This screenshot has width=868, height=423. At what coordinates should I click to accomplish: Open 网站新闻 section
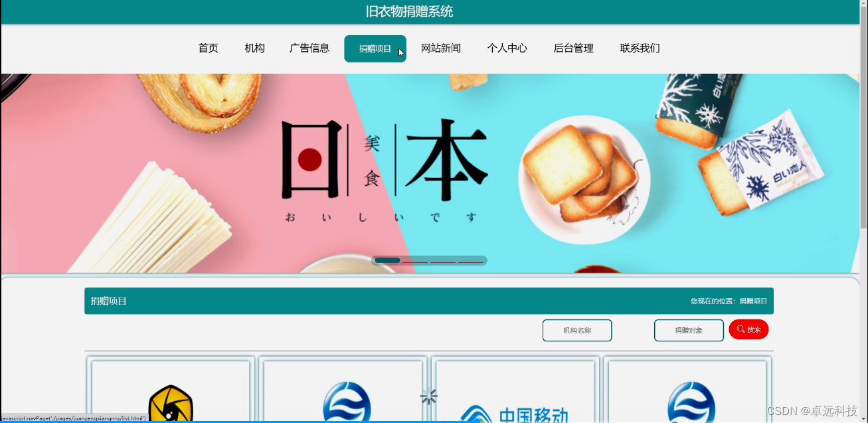441,48
